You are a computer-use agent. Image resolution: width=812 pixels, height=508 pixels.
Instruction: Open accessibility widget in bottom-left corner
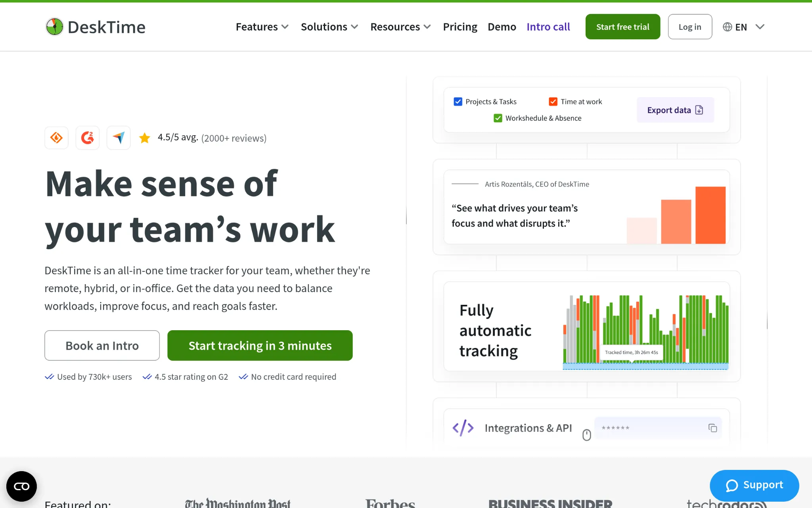(x=21, y=486)
